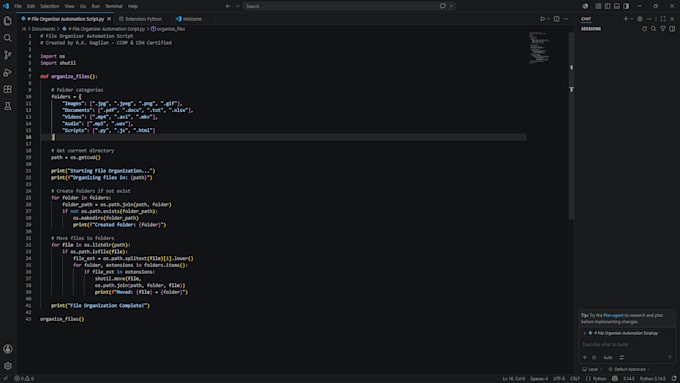Click remote window icon in status bar
680x383 pixels.
pyautogui.click(x=5, y=379)
